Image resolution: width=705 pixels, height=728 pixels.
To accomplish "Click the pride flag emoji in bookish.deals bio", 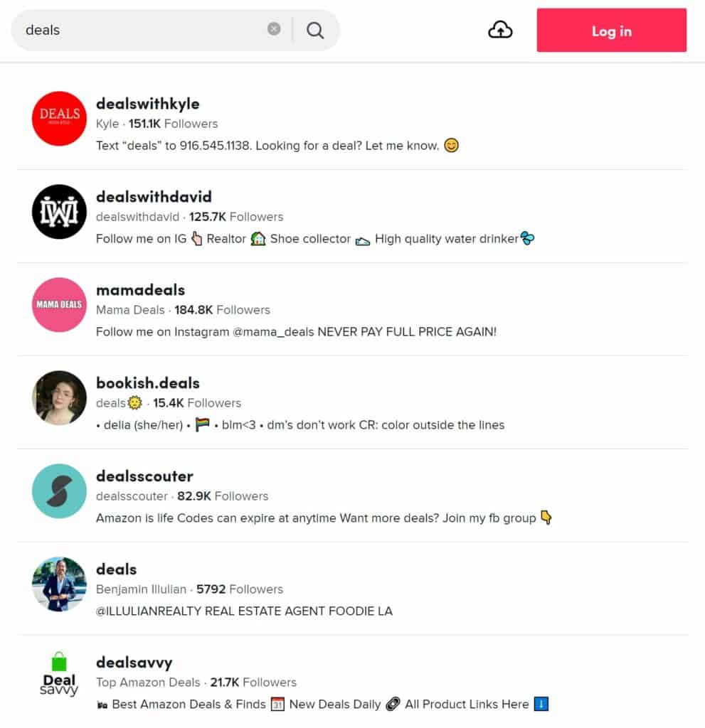I will point(202,424).
